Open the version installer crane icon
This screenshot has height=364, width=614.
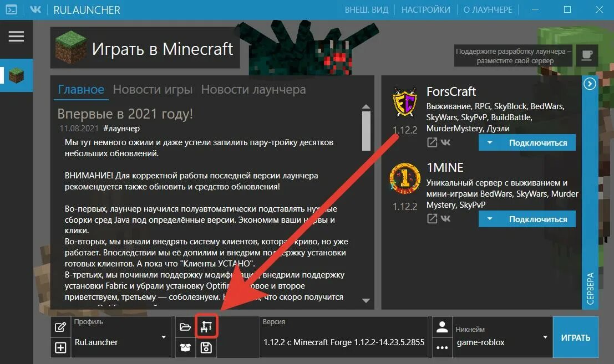click(206, 326)
